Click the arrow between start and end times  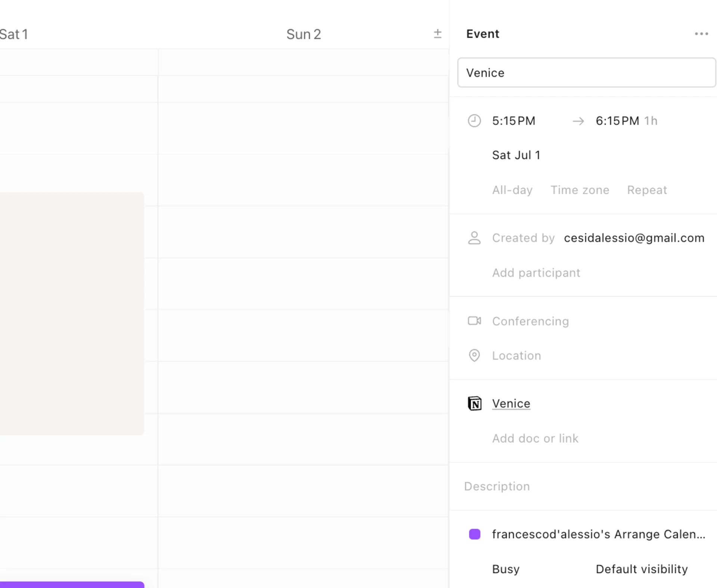(578, 121)
